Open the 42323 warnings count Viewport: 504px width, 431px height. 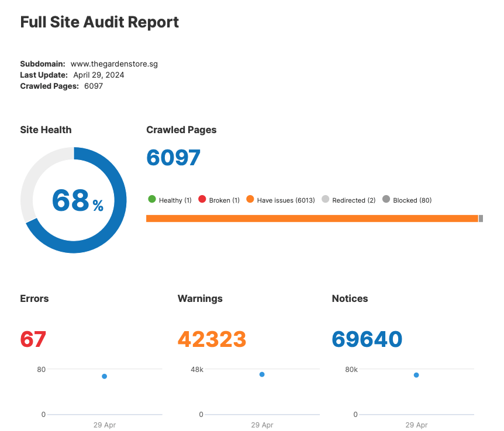point(212,339)
